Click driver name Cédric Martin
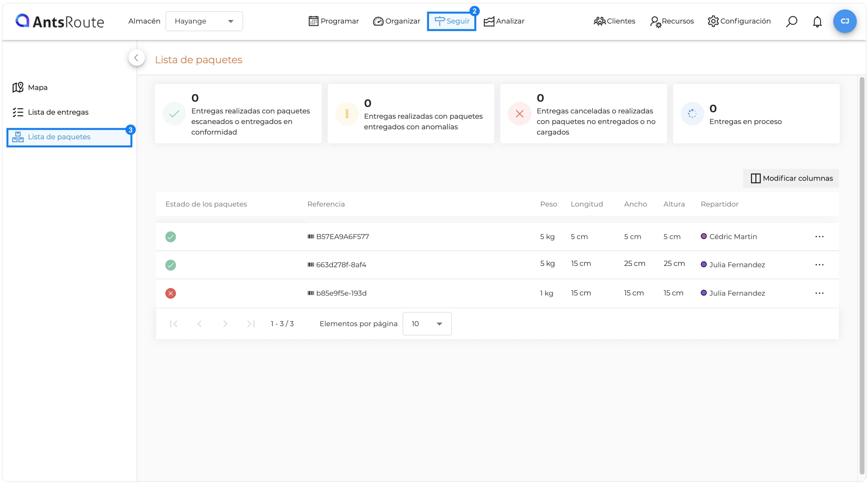This screenshot has height=484, width=868. pyautogui.click(x=733, y=236)
